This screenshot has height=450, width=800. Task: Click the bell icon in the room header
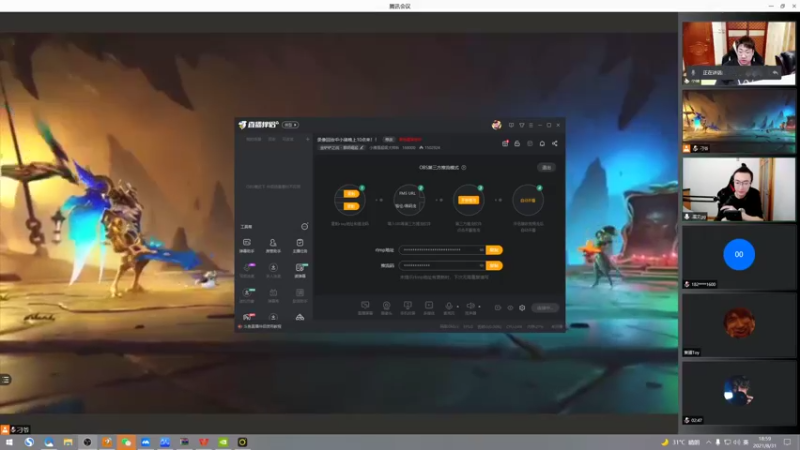pyautogui.click(x=542, y=143)
